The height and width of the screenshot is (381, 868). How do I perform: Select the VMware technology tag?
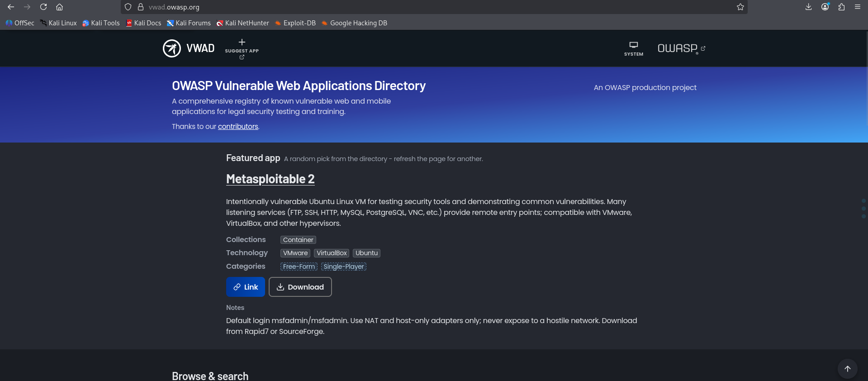click(x=295, y=253)
